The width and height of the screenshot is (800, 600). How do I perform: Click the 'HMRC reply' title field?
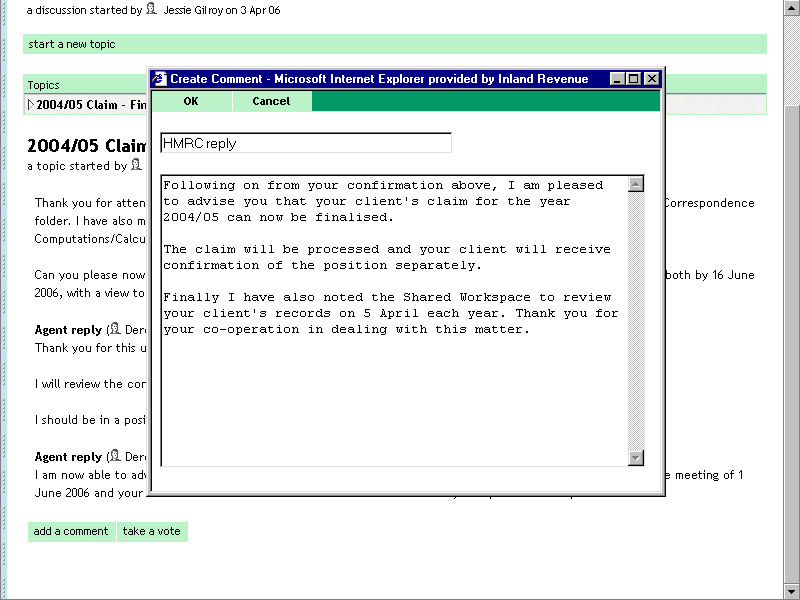point(305,143)
